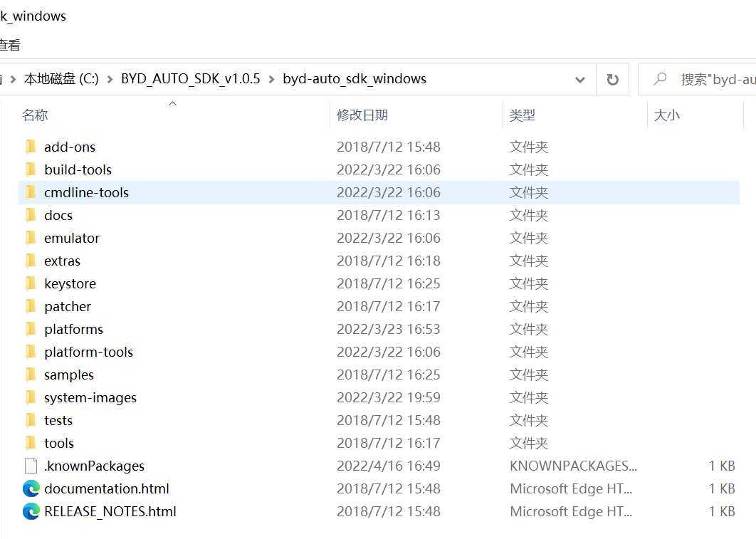756x539 pixels.
Task: Click the build-tools folder icon
Action: coord(31,169)
